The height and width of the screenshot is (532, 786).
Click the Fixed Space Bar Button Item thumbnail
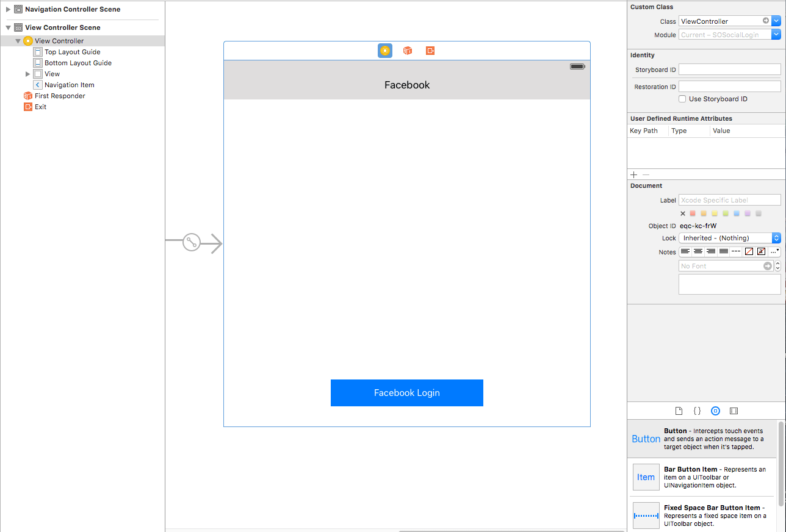(646, 516)
